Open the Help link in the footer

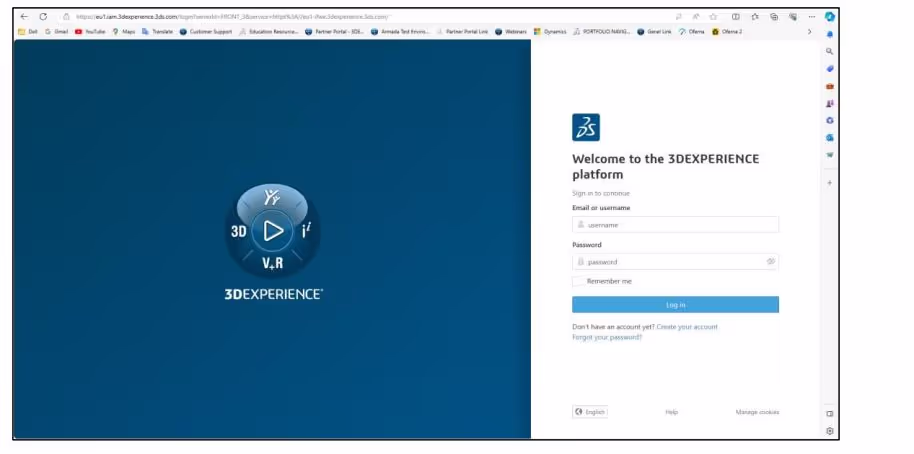tap(672, 412)
